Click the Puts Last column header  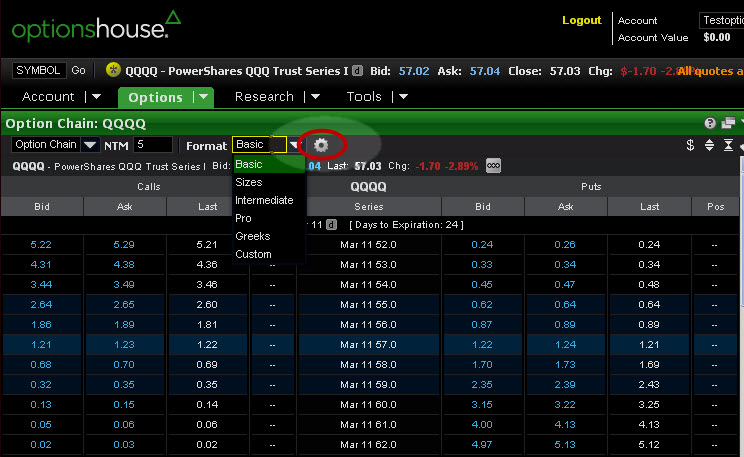click(649, 206)
